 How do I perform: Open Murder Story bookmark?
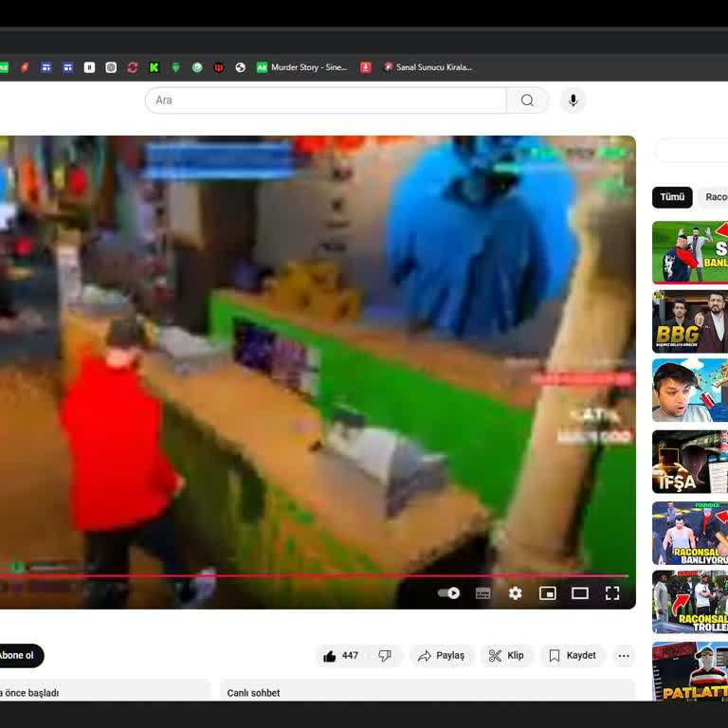point(301,67)
